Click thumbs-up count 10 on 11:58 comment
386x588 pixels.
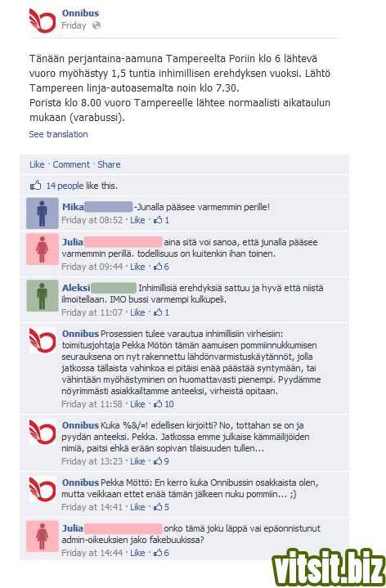pyautogui.click(x=164, y=404)
